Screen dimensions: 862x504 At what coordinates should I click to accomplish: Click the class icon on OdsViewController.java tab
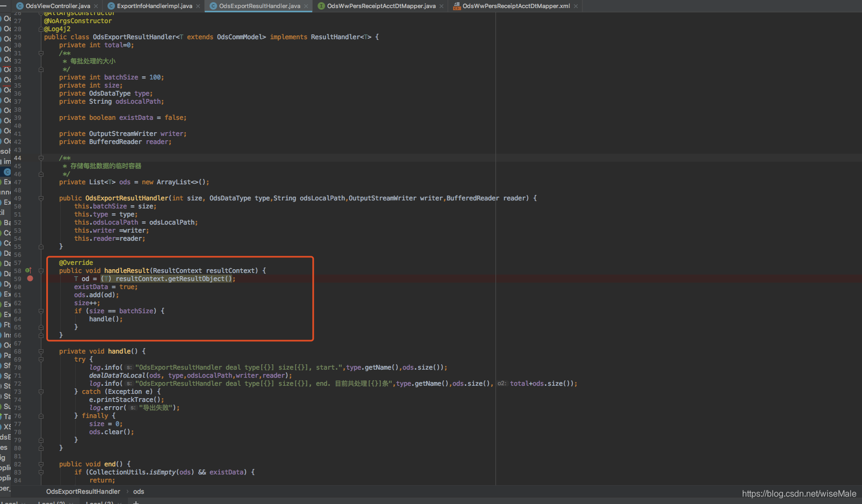point(20,6)
